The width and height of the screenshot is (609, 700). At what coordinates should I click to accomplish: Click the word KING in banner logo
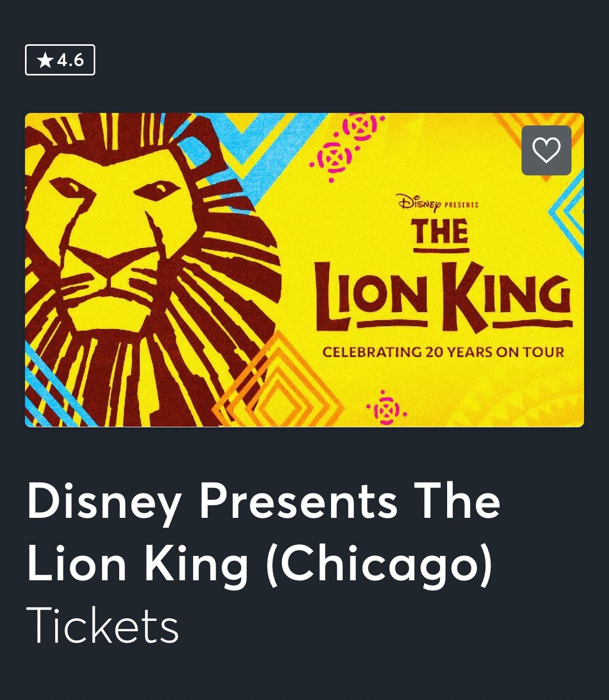coord(506,298)
